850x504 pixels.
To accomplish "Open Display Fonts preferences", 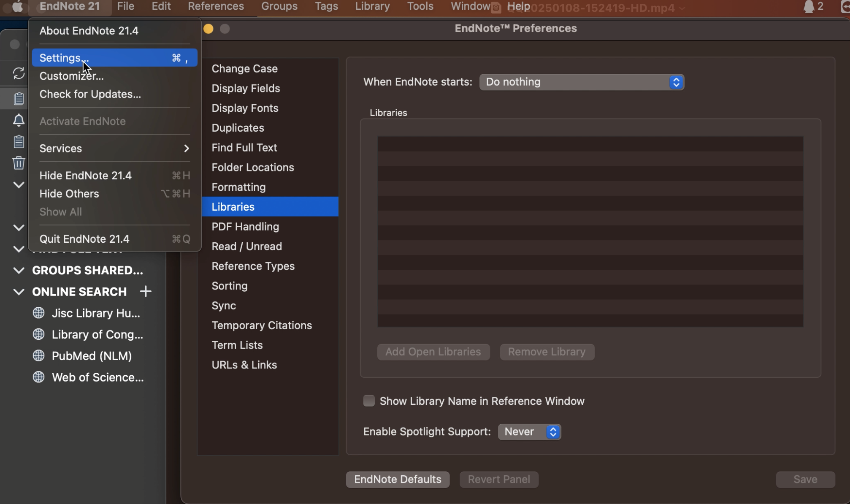I will pyautogui.click(x=270, y=108).
